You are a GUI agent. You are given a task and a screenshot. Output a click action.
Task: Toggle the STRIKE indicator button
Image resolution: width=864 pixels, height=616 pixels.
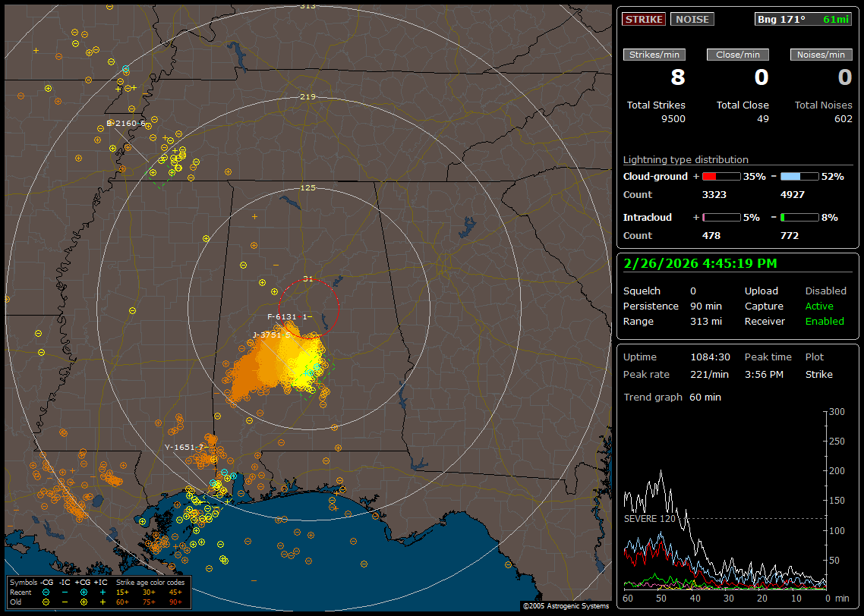pos(644,19)
